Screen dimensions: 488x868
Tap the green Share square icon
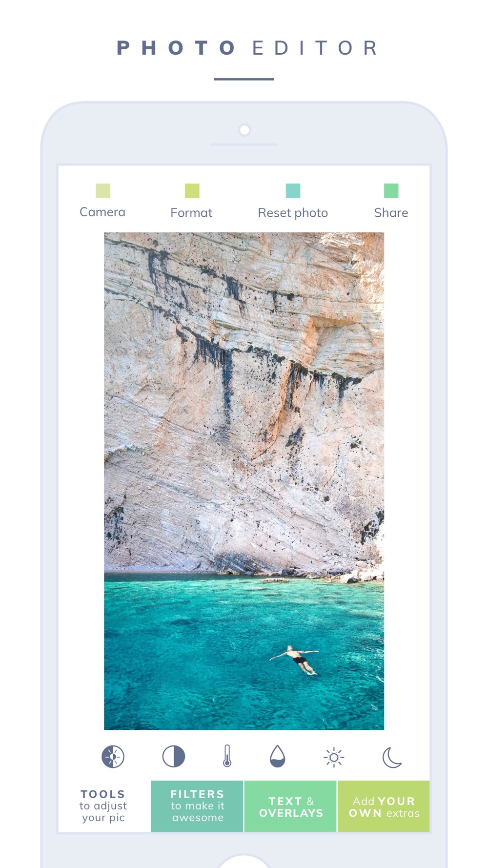[x=391, y=190]
